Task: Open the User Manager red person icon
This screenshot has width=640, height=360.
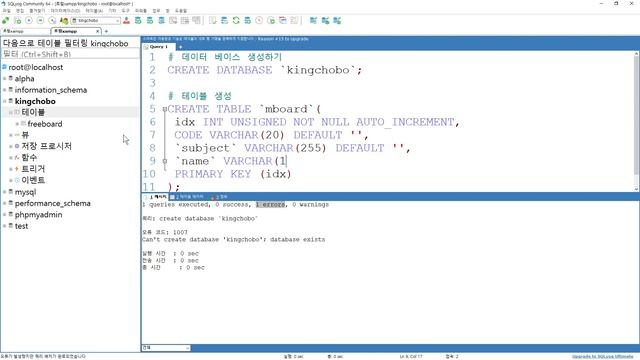Action: tap(127, 20)
